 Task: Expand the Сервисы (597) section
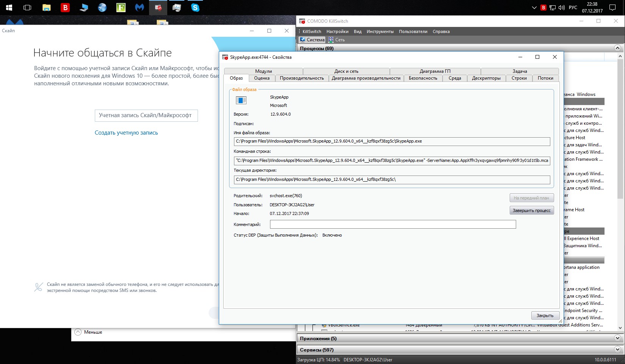tap(617, 350)
